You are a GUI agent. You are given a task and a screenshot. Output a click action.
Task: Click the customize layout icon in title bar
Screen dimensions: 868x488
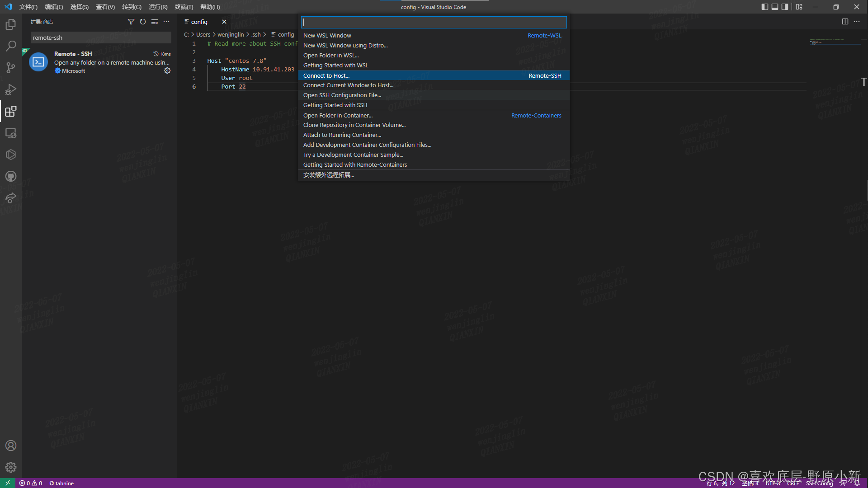799,7
